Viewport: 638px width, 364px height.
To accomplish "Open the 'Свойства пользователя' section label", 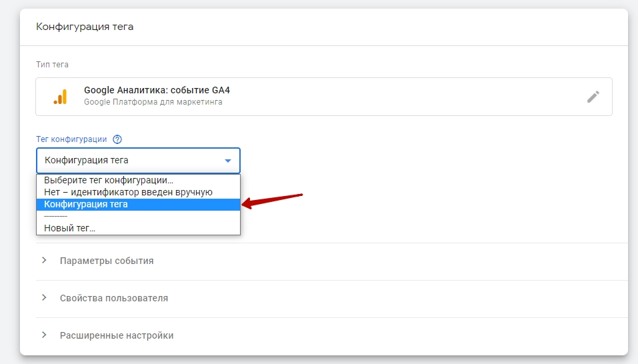I will [x=113, y=298].
